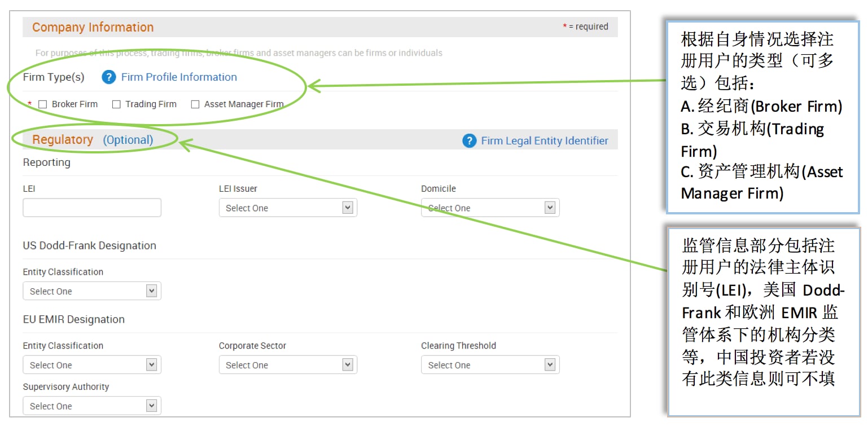868x431 pixels.
Task: Open EU EMIR Entity Classification dropdown
Action: coord(91,365)
